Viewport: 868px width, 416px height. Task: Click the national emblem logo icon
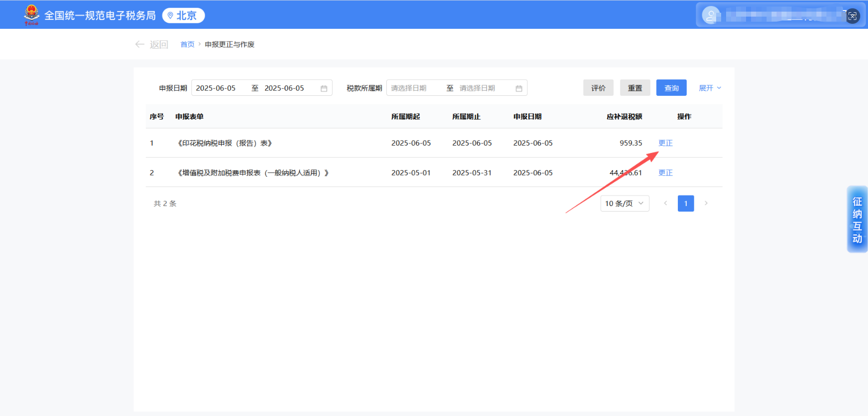point(32,14)
